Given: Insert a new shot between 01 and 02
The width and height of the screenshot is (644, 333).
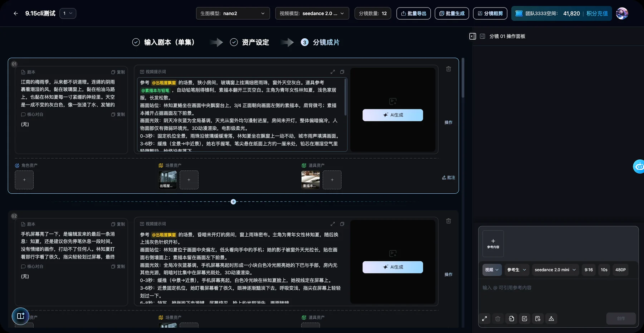Looking at the screenshot, I should 233,202.
